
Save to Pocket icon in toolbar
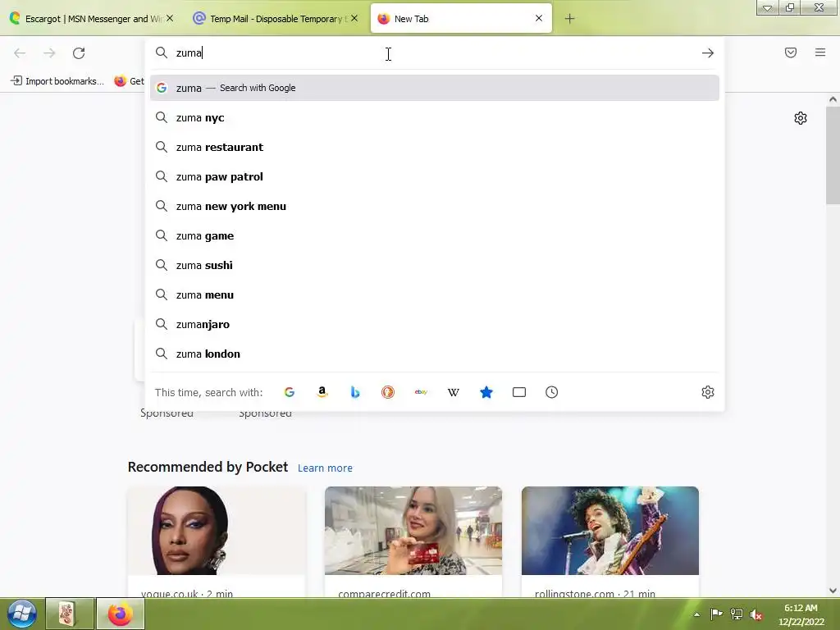(791, 52)
